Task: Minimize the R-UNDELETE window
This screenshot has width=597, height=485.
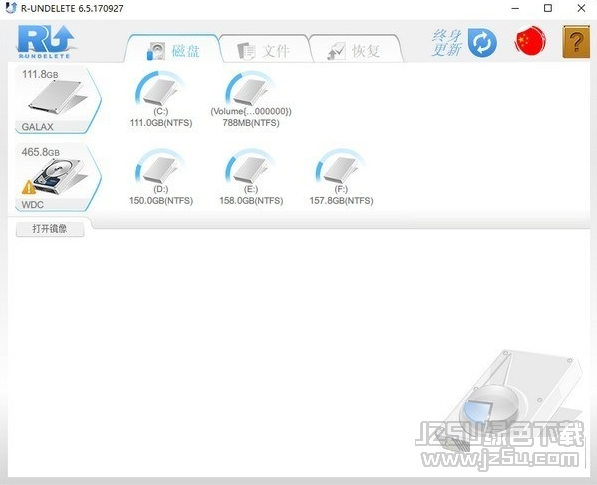Action: pos(515,8)
